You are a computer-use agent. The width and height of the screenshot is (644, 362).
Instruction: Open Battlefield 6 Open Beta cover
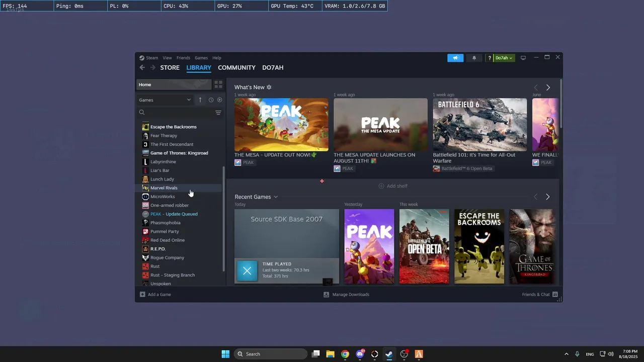(424, 246)
